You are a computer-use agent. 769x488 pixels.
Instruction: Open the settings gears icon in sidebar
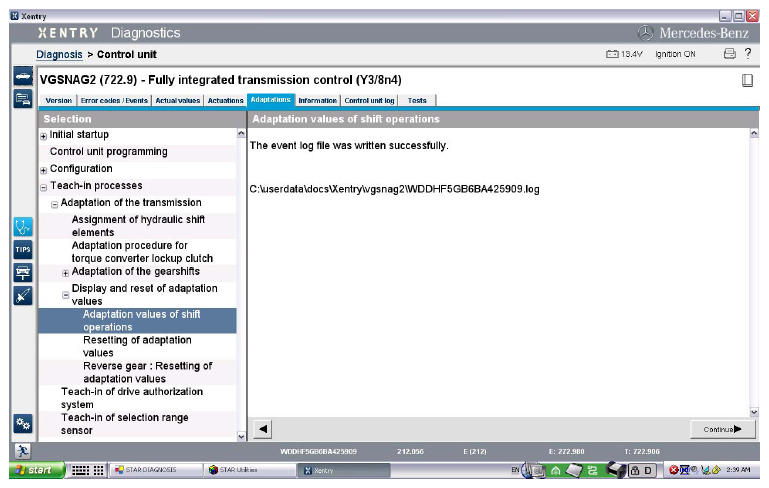(22, 425)
